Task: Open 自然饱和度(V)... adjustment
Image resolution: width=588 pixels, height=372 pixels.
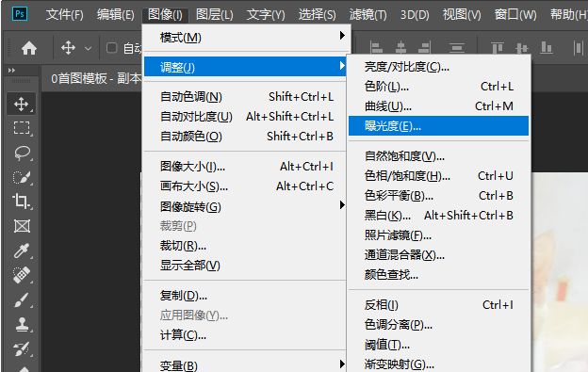Action: 438,155
